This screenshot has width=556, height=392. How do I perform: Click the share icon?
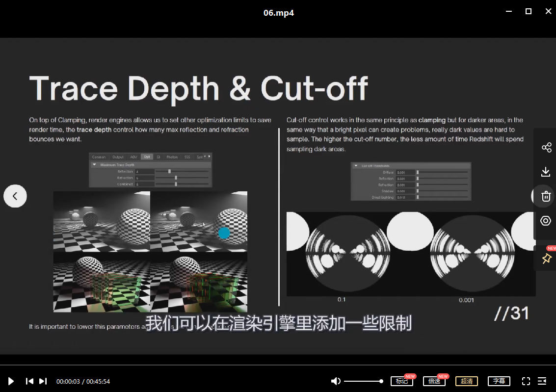[546, 148]
